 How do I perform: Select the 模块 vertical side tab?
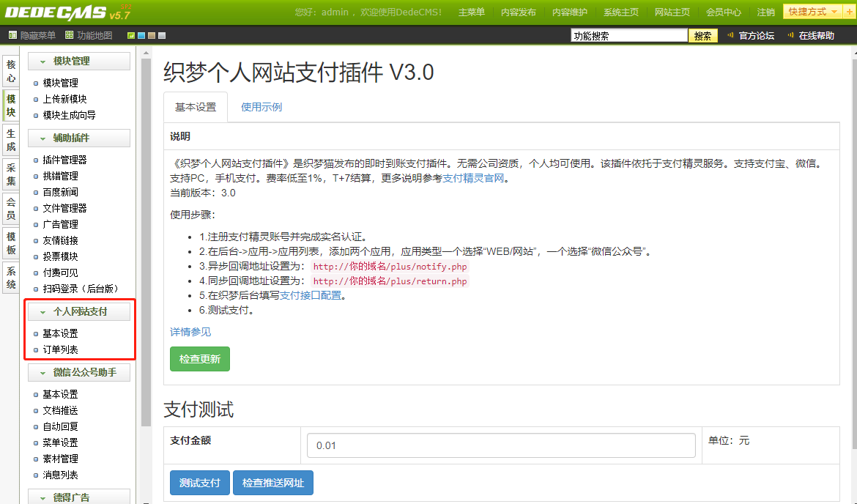coord(11,105)
